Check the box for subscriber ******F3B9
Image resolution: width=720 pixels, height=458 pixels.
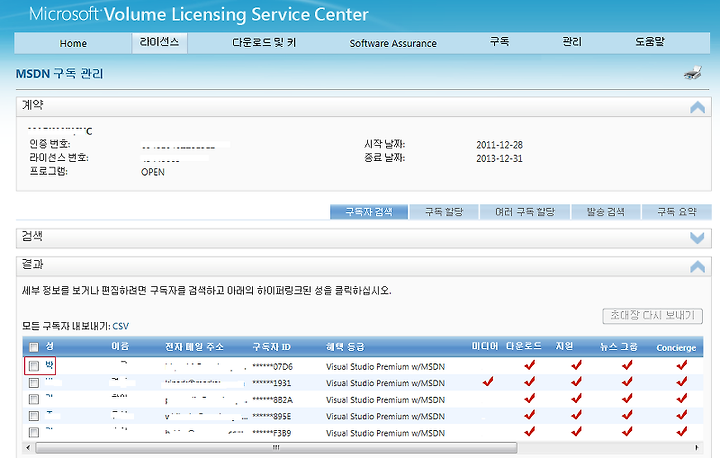[x=34, y=432]
